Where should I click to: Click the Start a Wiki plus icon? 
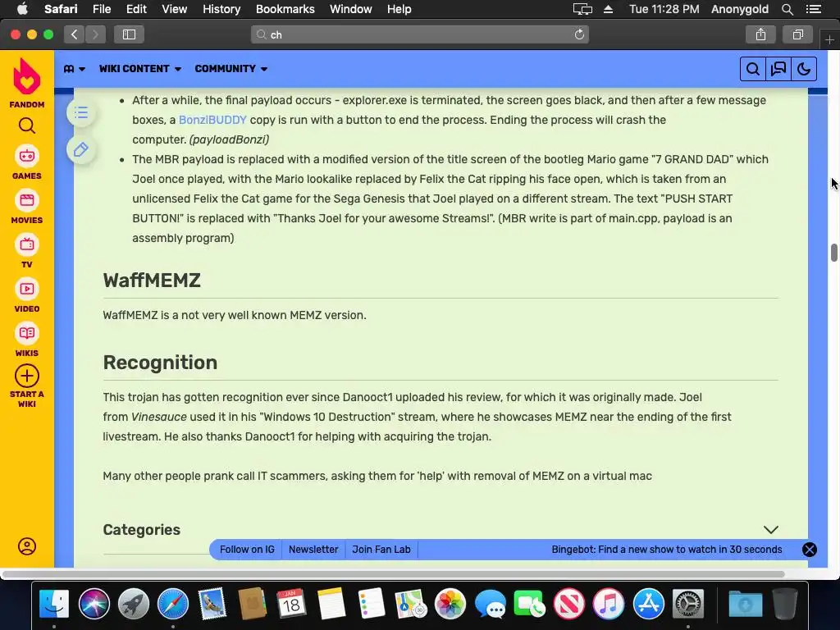tap(27, 376)
